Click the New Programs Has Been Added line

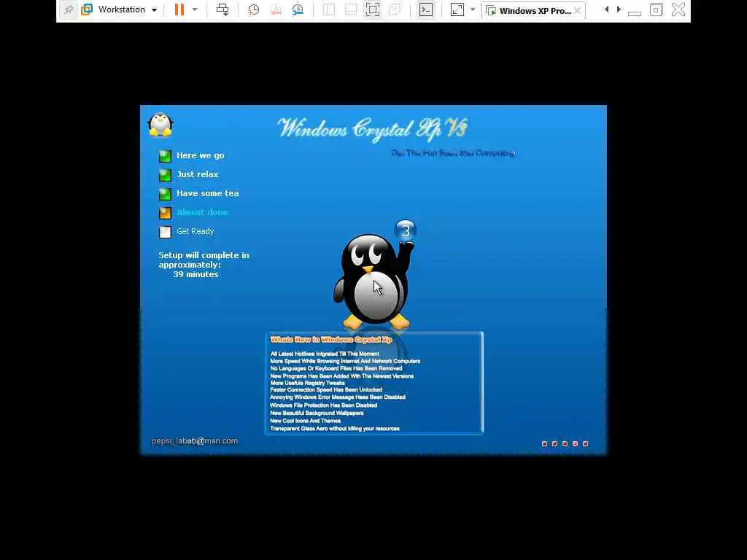pyautogui.click(x=341, y=376)
